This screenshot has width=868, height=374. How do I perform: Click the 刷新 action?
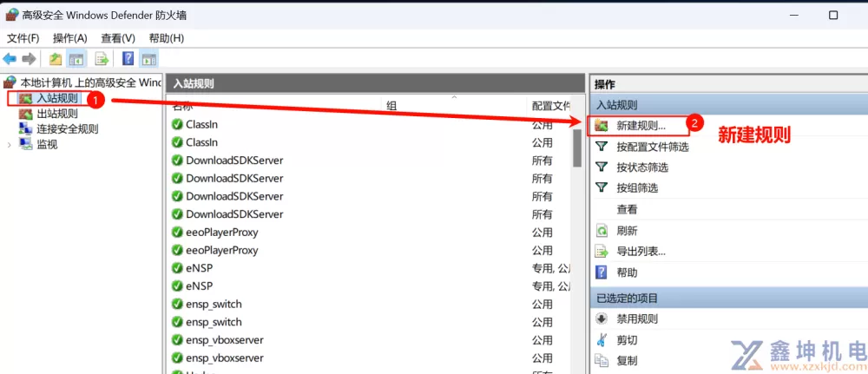tap(627, 231)
